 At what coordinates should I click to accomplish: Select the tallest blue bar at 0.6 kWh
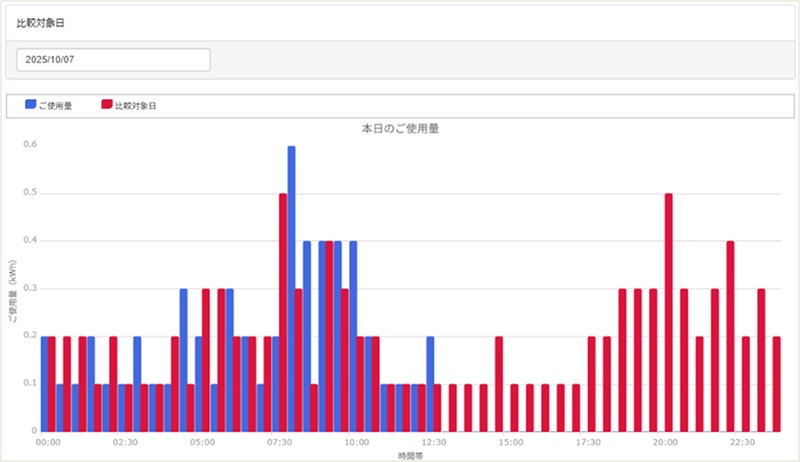tap(291, 288)
